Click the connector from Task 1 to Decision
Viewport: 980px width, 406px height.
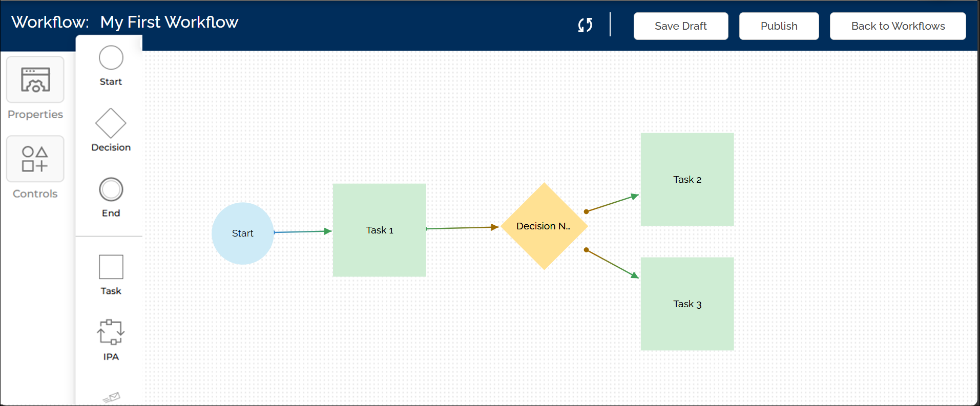click(461, 228)
